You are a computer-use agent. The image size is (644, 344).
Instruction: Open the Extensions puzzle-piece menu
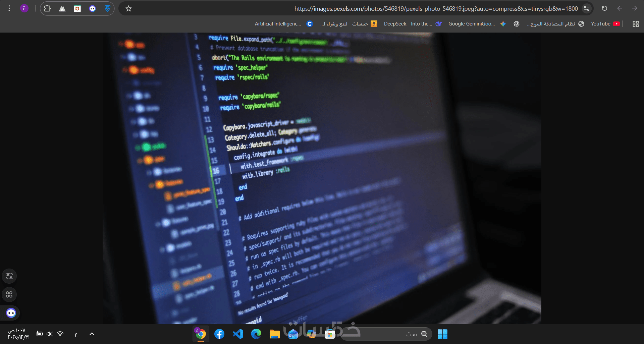click(x=47, y=8)
